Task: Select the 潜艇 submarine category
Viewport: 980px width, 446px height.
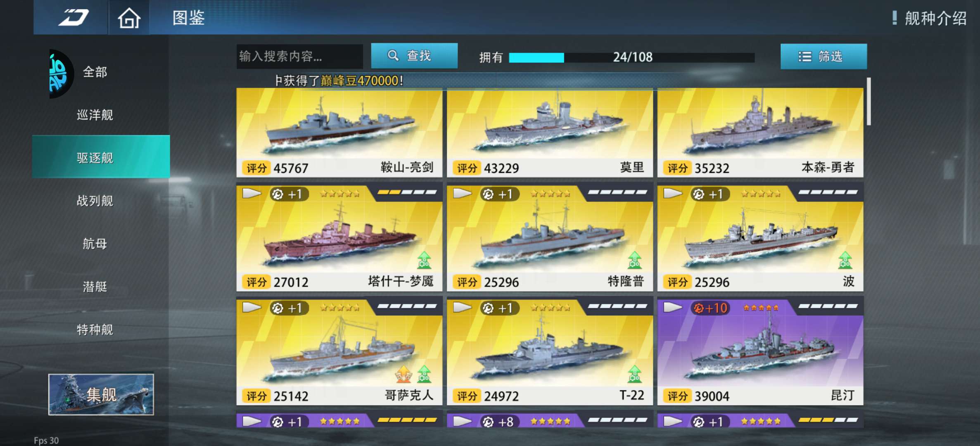Action: click(x=95, y=287)
